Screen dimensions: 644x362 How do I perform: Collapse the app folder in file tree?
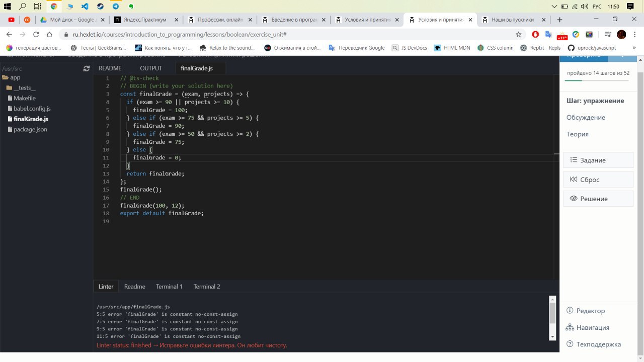click(x=11, y=77)
